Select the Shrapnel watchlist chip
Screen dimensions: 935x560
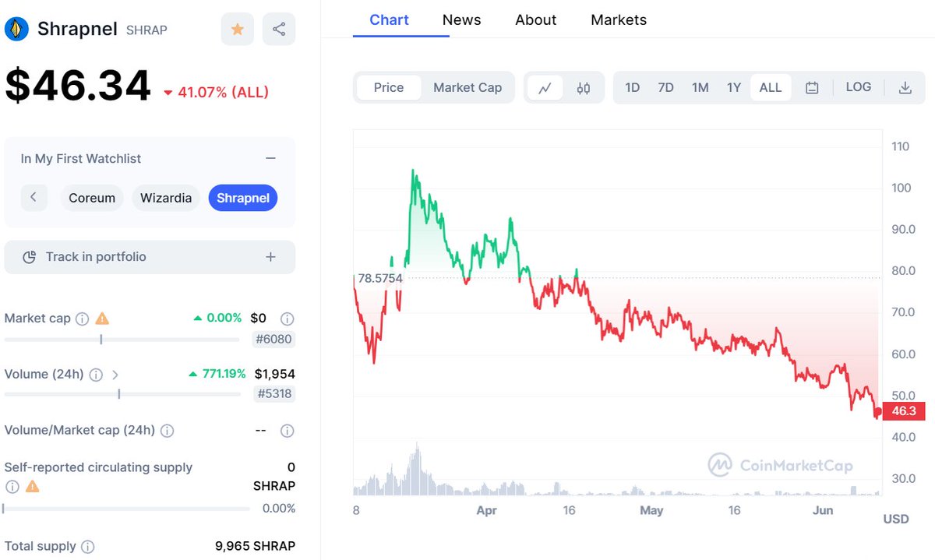click(243, 198)
